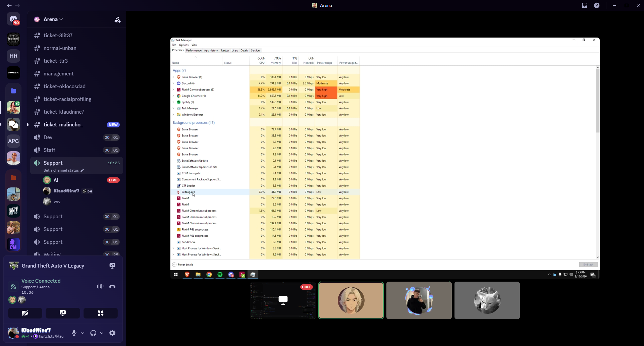Open the Arena server dropdown menu
This screenshot has height=346, width=644.
(x=53, y=19)
